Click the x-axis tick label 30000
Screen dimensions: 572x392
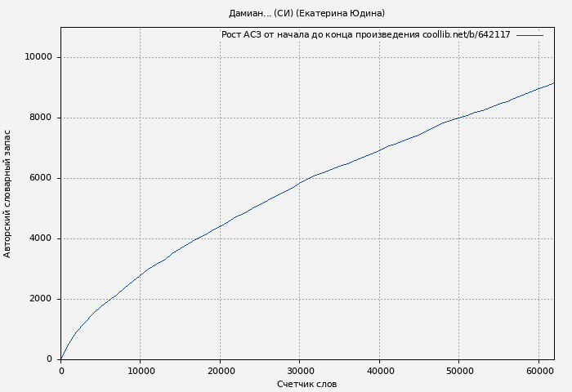[x=300, y=371]
